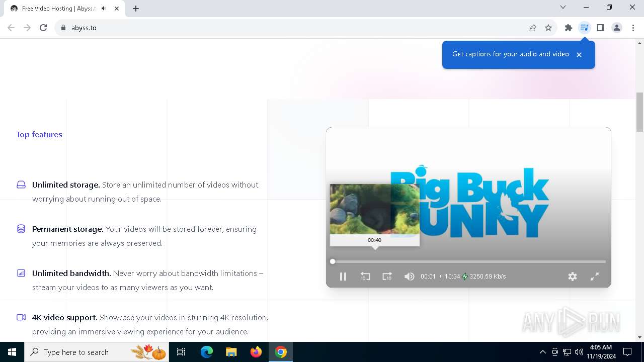Image resolution: width=644 pixels, height=362 pixels.
Task: Click the video progress bar handle
Action: [333, 261]
